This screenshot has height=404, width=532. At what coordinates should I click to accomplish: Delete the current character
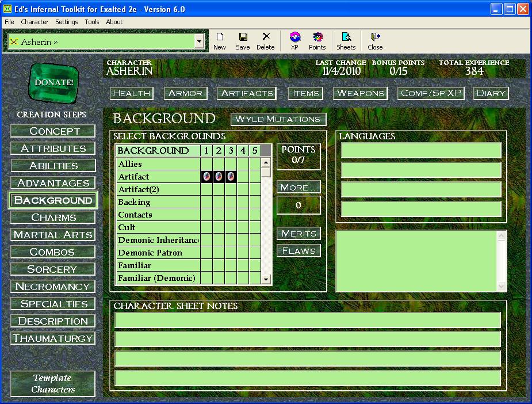pos(266,41)
